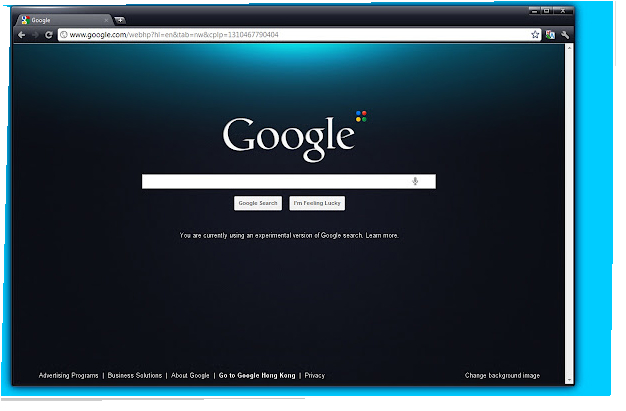The height and width of the screenshot is (411, 626).
Task: Click the forward navigation arrow
Action: point(35,36)
